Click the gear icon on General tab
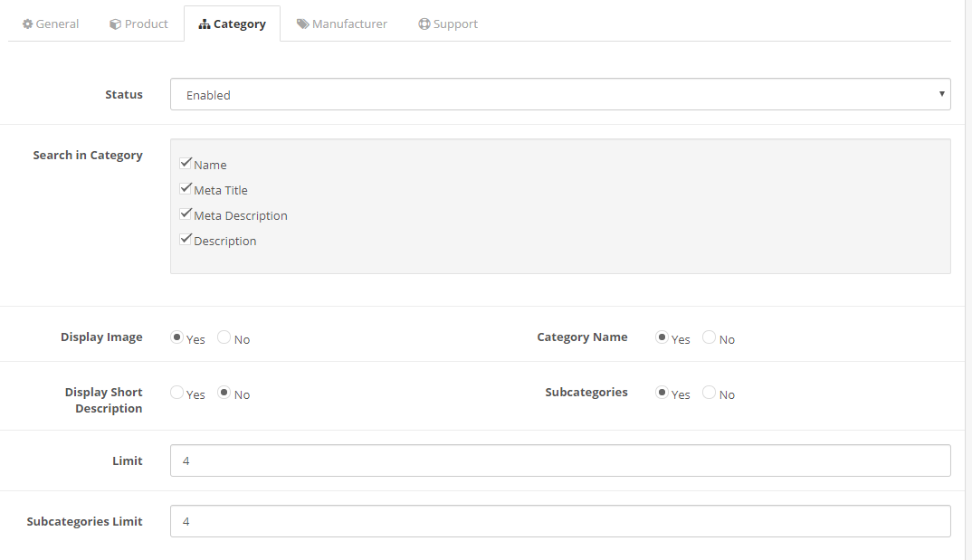This screenshot has height=560, width=972. (x=27, y=24)
